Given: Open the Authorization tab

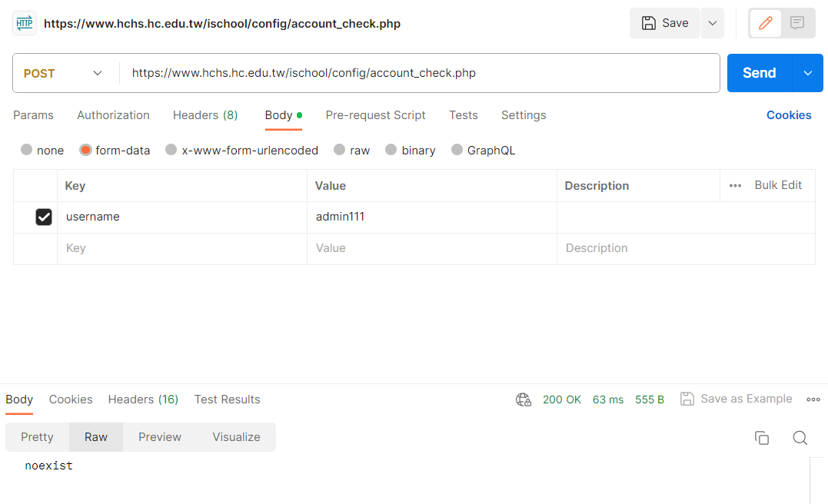Looking at the screenshot, I should pyautogui.click(x=113, y=115).
